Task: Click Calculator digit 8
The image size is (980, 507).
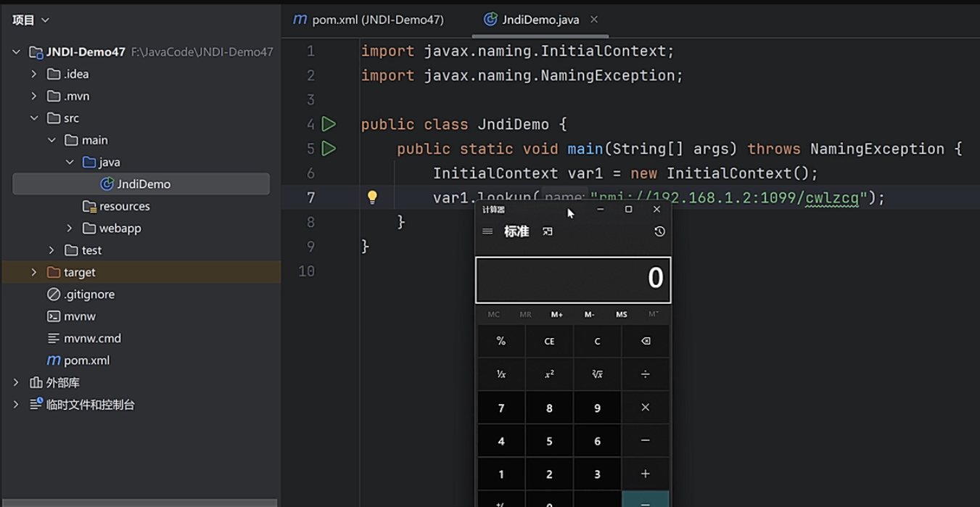Action: click(x=549, y=408)
